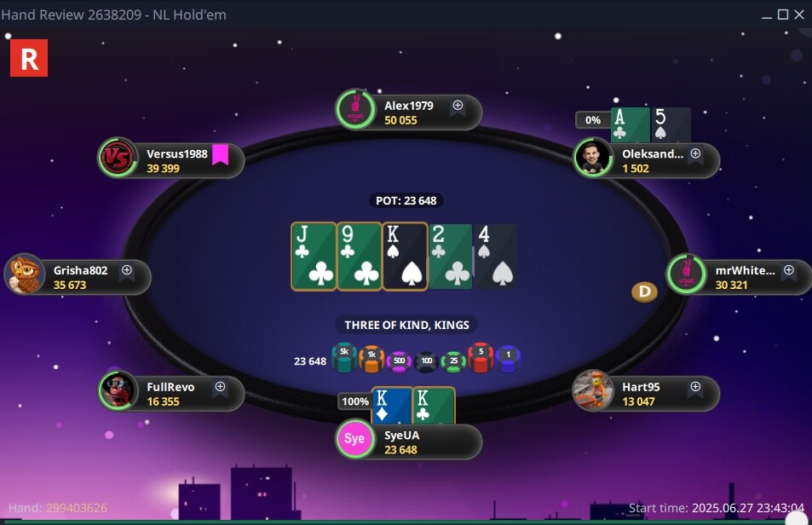Click the pink bookmark tag on Versus1988
The height and width of the screenshot is (525, 812).
(221, 154)
